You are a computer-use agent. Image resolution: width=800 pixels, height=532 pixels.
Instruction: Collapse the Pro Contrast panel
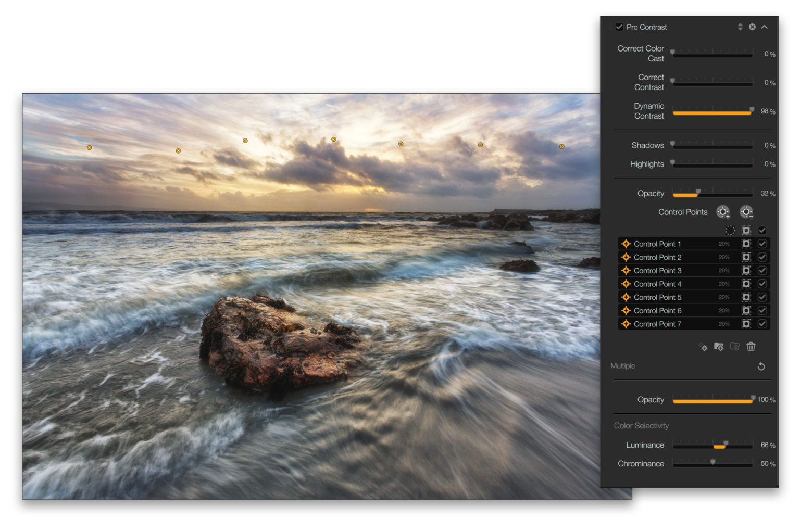[x=765, y=27]
